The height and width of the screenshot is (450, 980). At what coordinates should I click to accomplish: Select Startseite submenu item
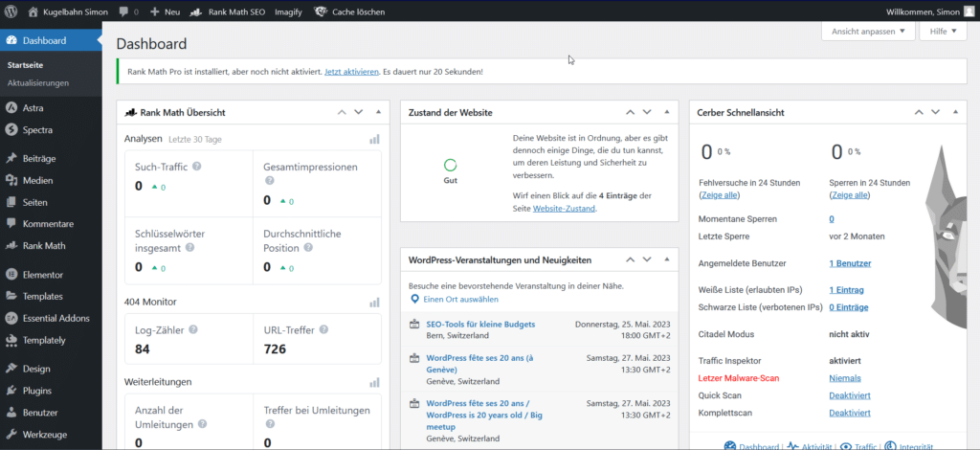click(25, 65)
